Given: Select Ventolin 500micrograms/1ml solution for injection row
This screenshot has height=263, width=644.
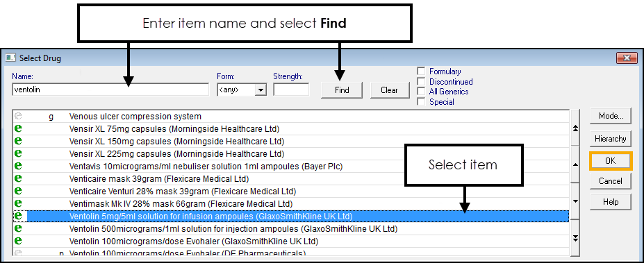Looking at the screenshot, I should [290, 228].
